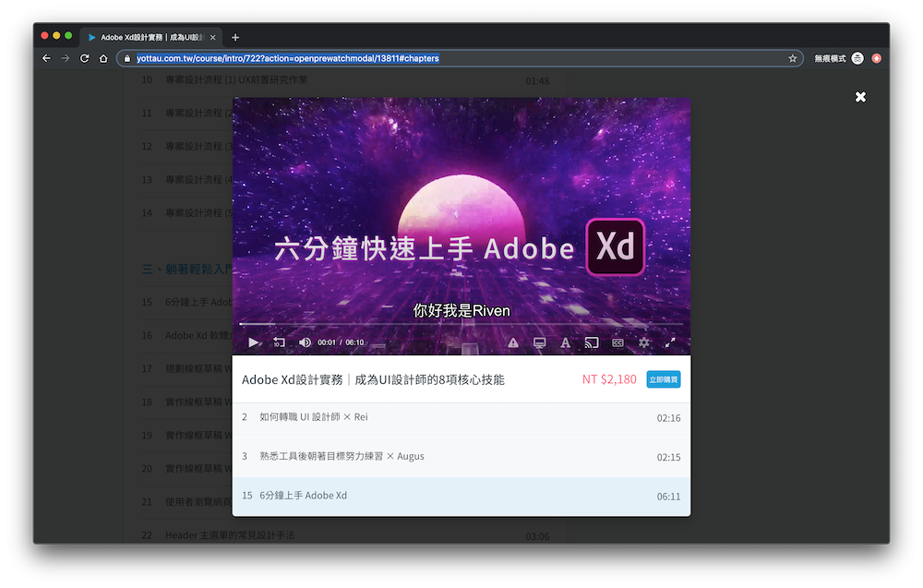Play the Adobe Xd preview video
The width and height of the screenshot is (923, 588).
click(253, 342)
